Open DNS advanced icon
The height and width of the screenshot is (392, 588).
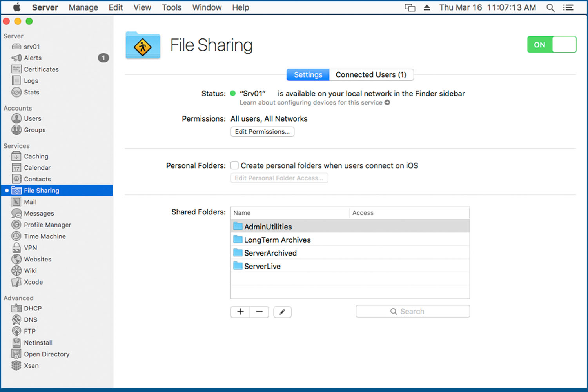pos(16,320)
